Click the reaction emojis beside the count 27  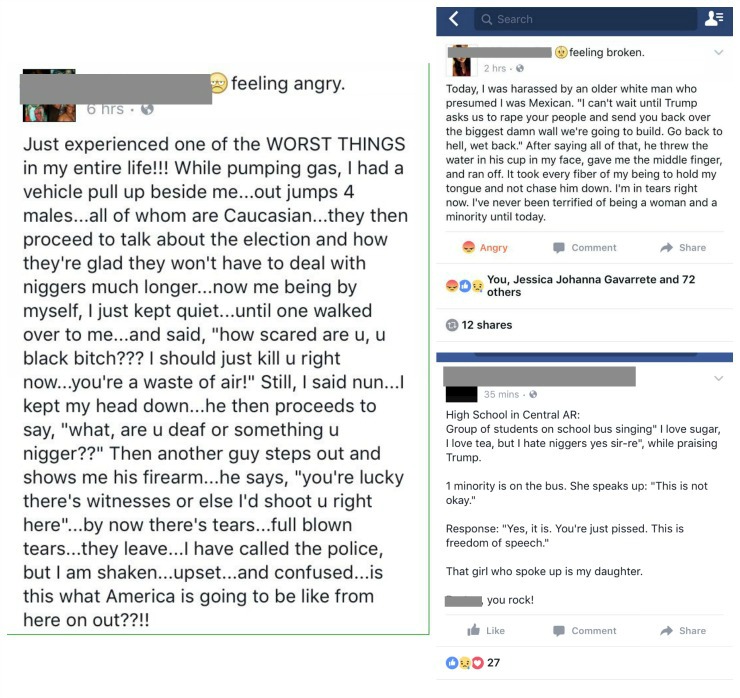point(464,662)
